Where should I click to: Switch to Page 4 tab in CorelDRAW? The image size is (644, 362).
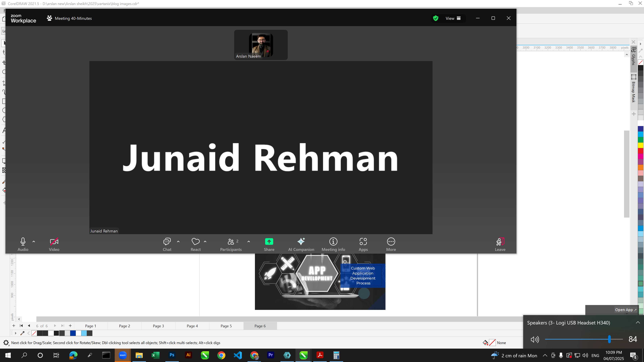click(x=192, y=326)
